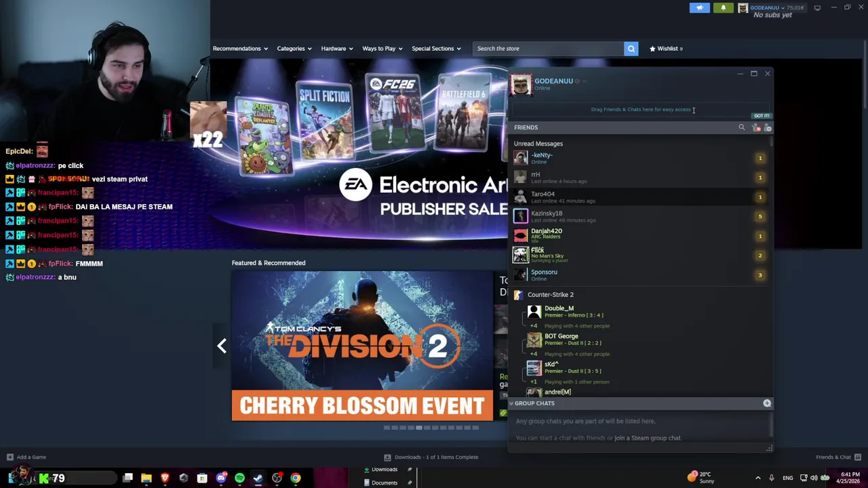The height and width of the screenshot is (488, 868).
Task: Click the Friends & Chat button
Action: (x=838, y=457)
